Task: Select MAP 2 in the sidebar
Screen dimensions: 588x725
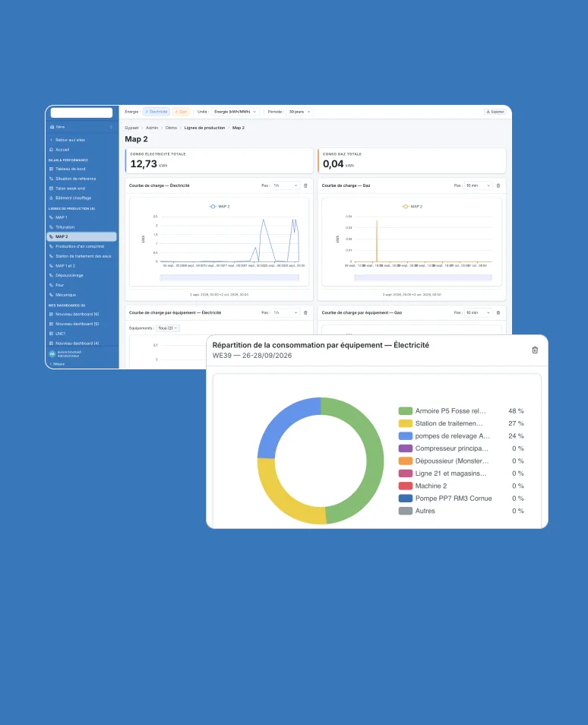Action: click(81, 236)
